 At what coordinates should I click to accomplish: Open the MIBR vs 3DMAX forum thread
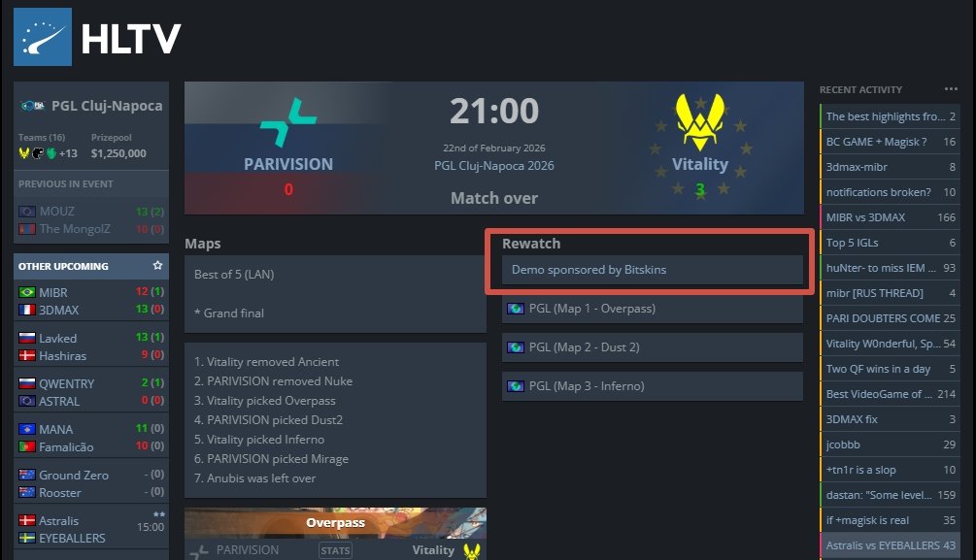tap(891, 217)
